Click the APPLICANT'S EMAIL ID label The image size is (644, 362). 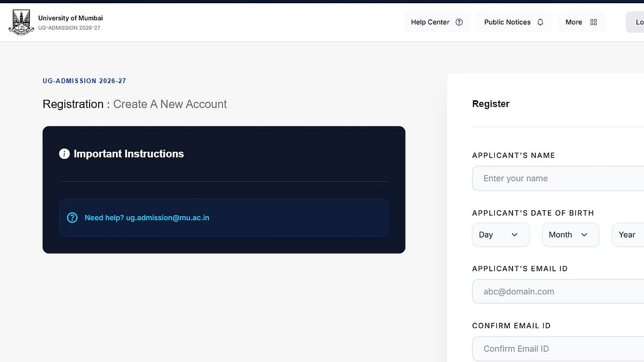(x=520, y=269)
